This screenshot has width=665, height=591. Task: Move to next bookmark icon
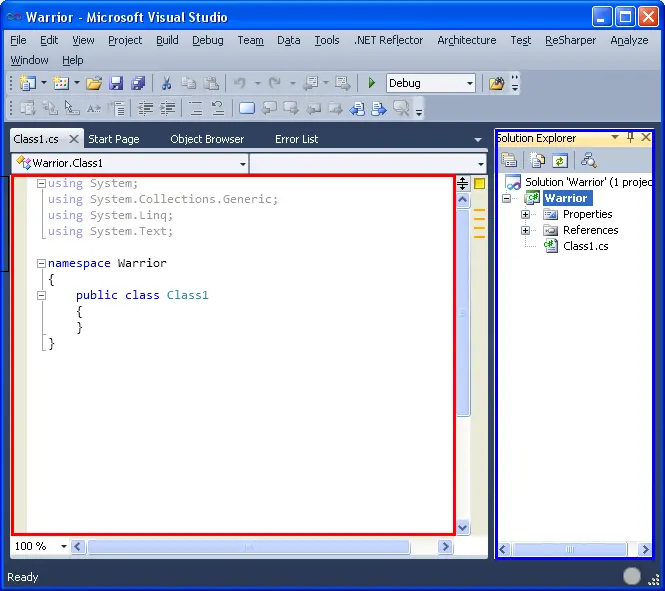(x=291, y=109)
